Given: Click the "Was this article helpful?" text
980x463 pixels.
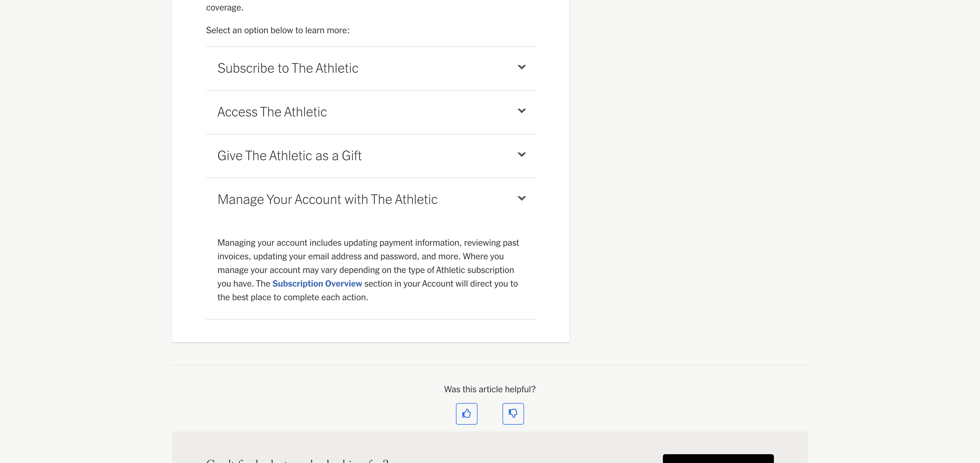Looking at the screenshot, I should point(490,389).
